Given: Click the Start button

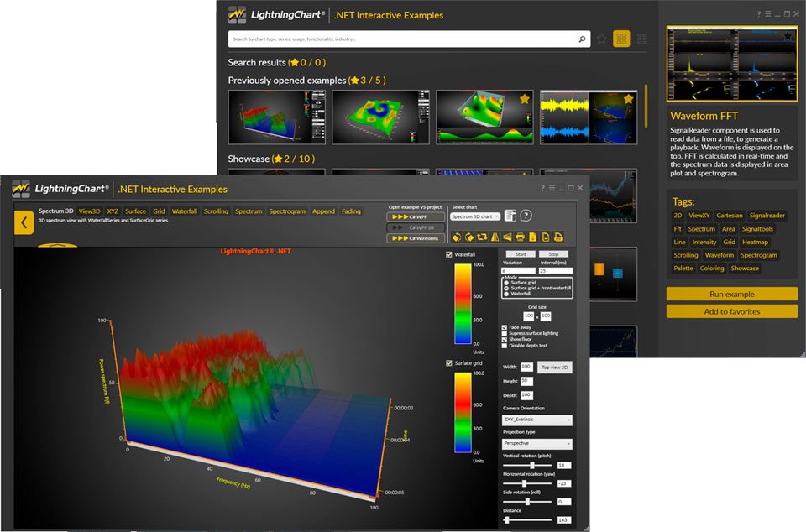Looking at the screenshot, I should 521,254.
